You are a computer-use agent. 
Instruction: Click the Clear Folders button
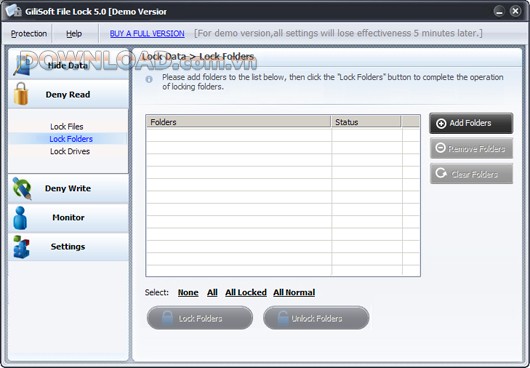tap(471, 174)
